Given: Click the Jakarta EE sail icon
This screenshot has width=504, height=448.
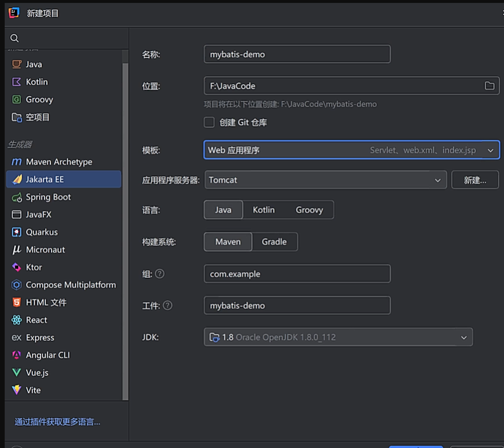Looking at the screenshot, I should (x=17, y=179).
